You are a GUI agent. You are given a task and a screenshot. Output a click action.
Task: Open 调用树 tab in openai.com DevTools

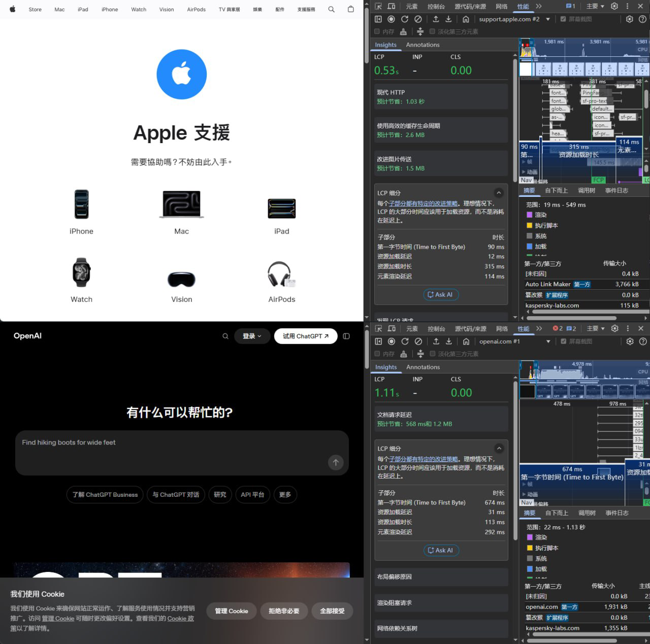point(587,513)
